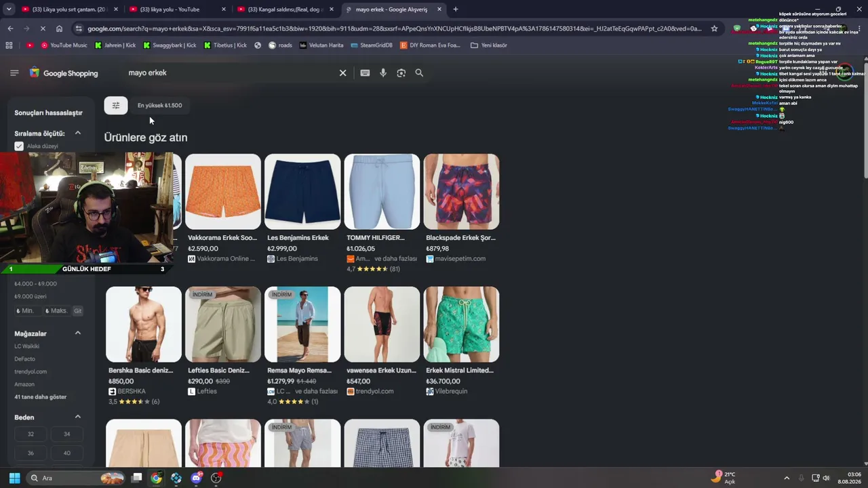This screenshot has height=488, width=868.
Task: Select size 34 filter
Action: (66, 434)
